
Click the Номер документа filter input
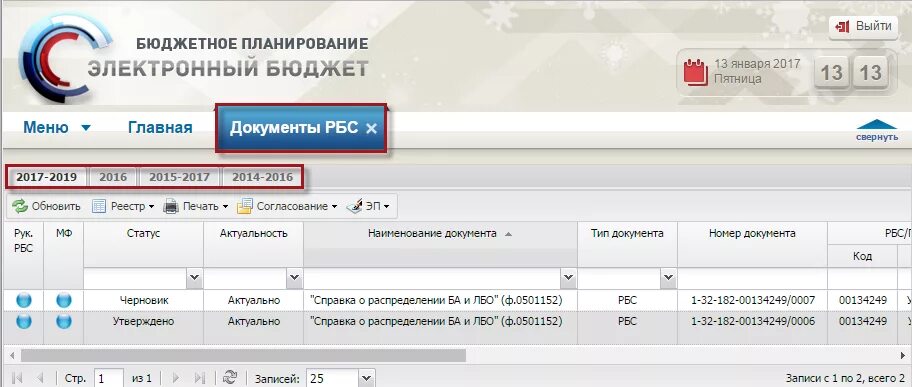click(x=752, y=278)
